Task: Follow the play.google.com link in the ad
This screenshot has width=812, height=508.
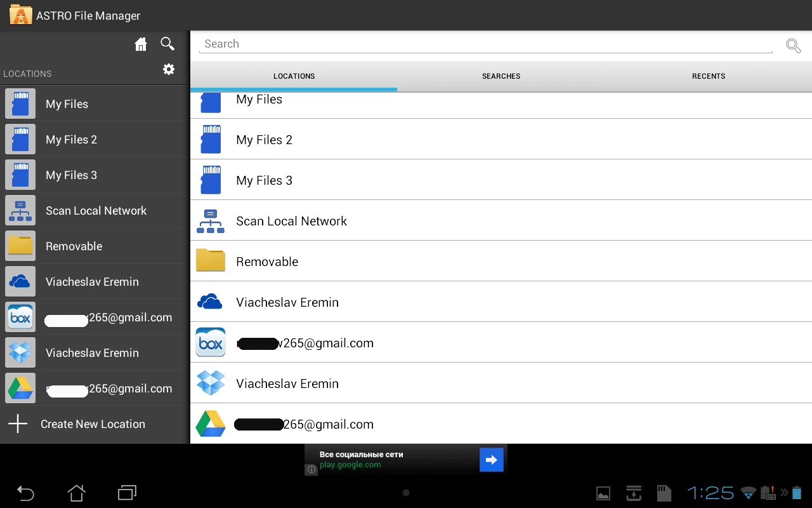Action: pos(350,465)
